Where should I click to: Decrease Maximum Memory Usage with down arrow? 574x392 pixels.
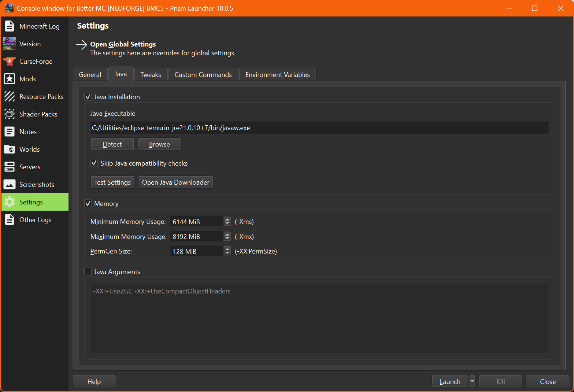pos(227,239)
